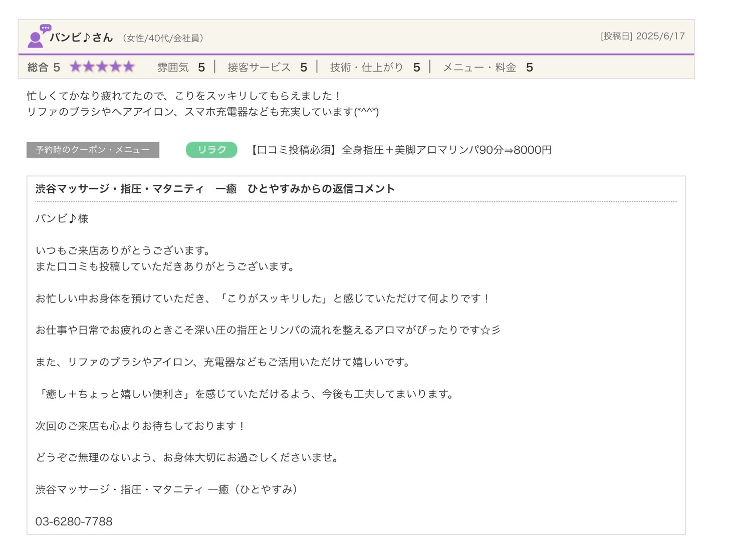This screenshot has height=560, width=734.
Task: Open reviewer name バンビ♪さん
Action: [81, 38]
